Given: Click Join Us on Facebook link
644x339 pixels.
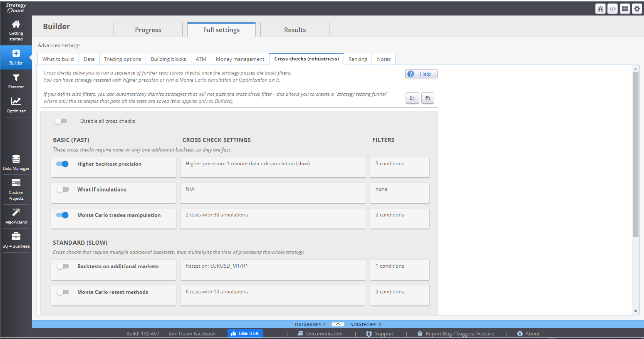Looking at the screenshot, I should tap(192, 334).
